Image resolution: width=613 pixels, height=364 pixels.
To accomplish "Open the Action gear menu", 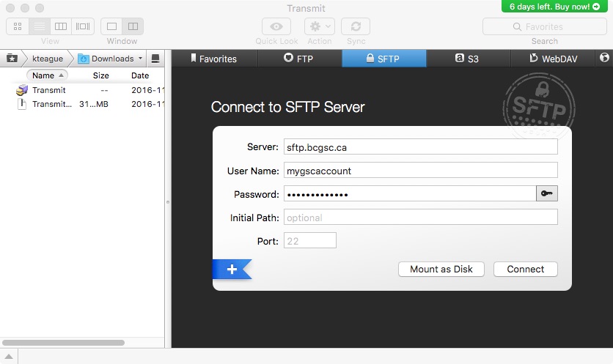I will pos(320,26).
